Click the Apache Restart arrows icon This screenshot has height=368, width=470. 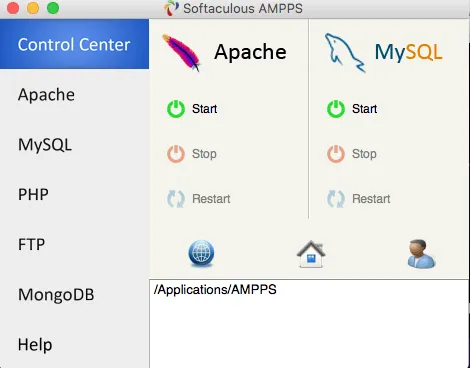(x=176, y=199)
